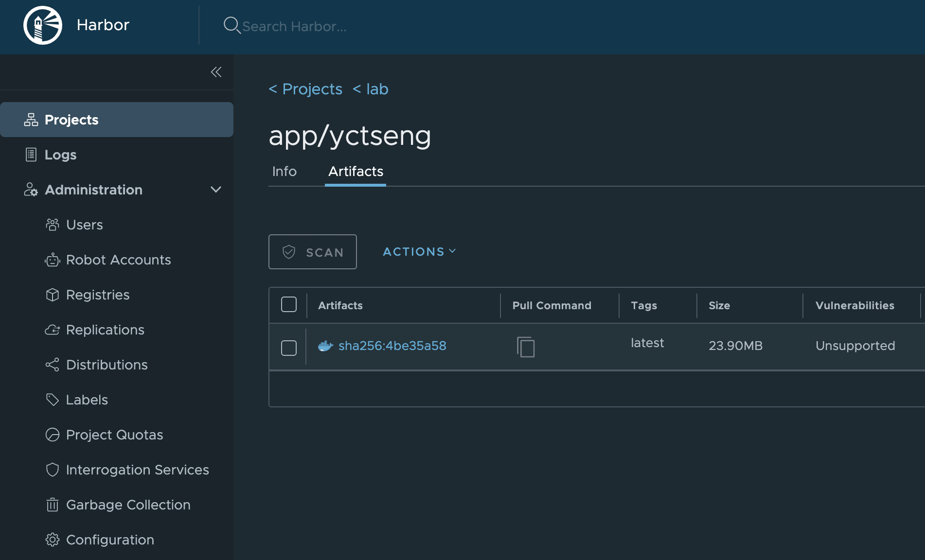Click the Configuration gear icon
This screenshot has width=925, height=560.
click(x=53, y=540)
